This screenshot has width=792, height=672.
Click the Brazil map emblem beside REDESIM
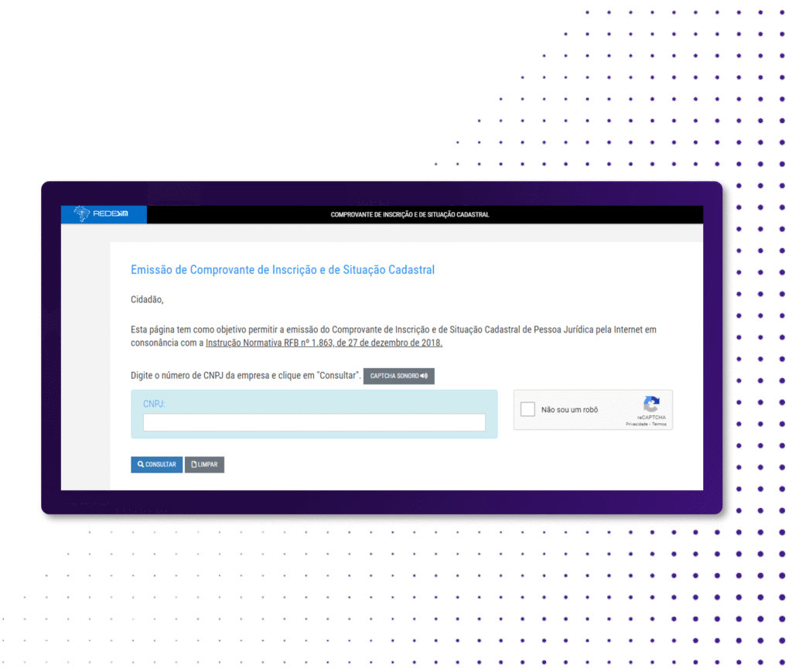81,213
